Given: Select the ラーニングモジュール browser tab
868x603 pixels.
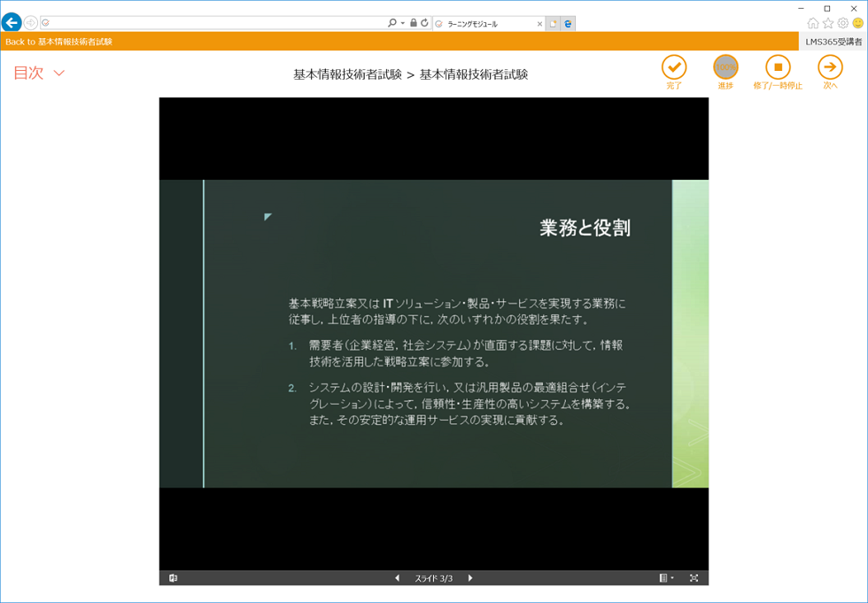Looking at the screenshot, I should (x=485, y=24).
